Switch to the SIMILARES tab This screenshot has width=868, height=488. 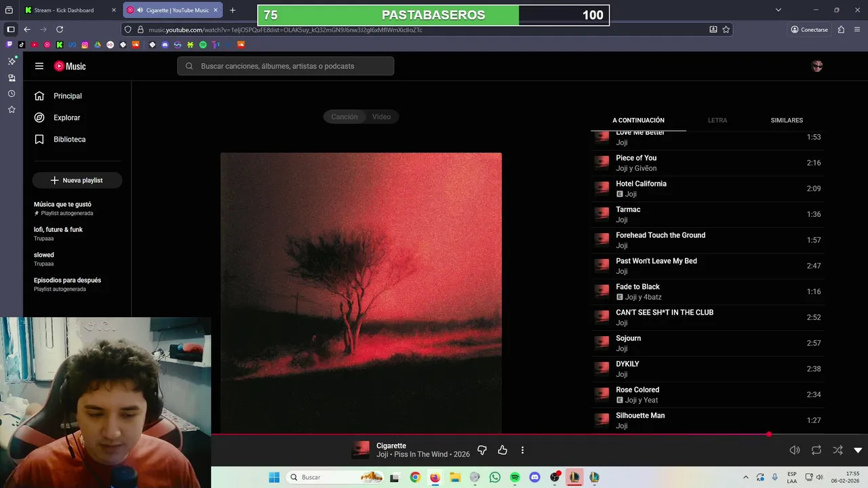point(787,120)
